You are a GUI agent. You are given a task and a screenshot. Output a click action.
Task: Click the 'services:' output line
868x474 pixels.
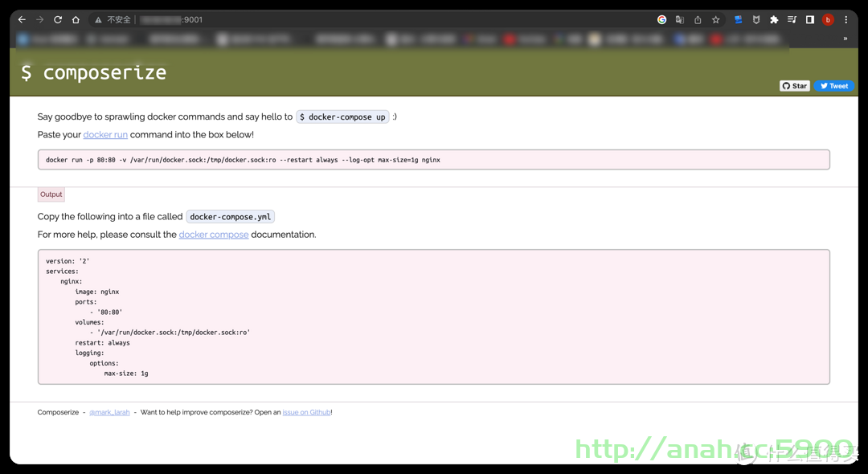(62, 271)
